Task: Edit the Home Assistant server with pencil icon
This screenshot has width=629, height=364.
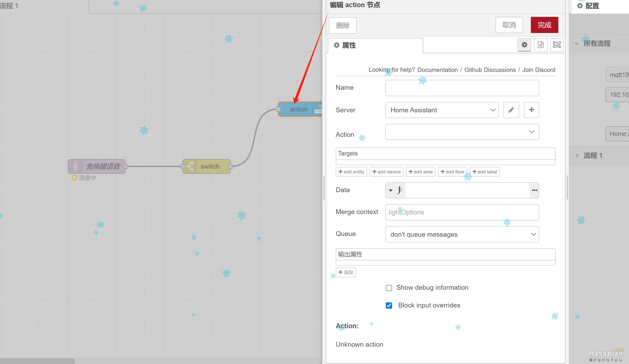Action: pos(511,110)
